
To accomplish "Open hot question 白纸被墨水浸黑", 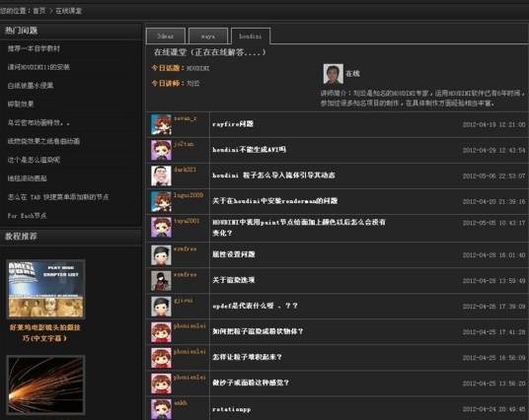I will coord(31,86).
